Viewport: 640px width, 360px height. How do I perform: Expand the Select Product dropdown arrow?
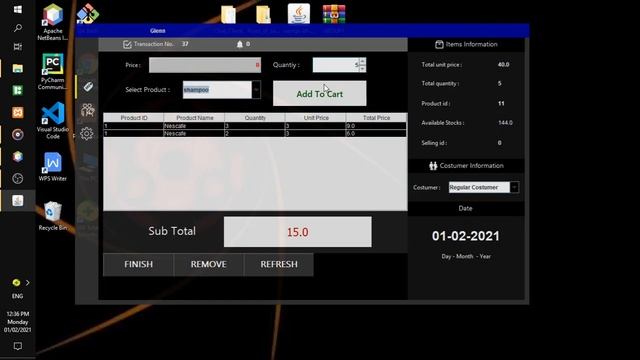point(256,90)
